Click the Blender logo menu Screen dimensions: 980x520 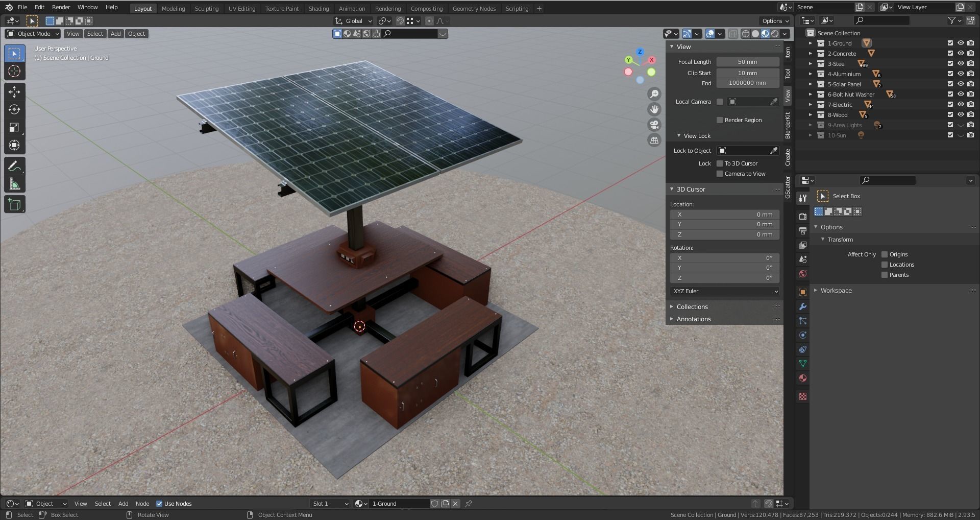[x=9, y=7]
